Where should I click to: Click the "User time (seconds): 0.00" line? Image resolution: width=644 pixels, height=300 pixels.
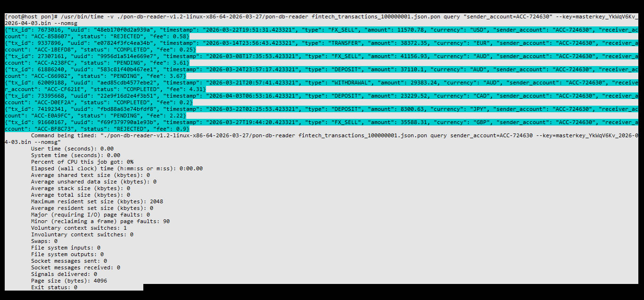click(72, 149)
